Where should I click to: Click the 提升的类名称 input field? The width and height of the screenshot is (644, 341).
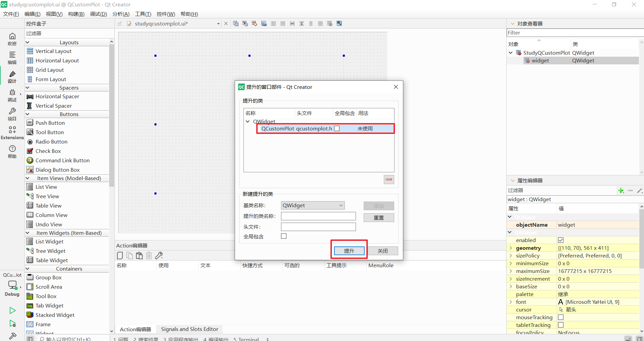click(318, 216)
